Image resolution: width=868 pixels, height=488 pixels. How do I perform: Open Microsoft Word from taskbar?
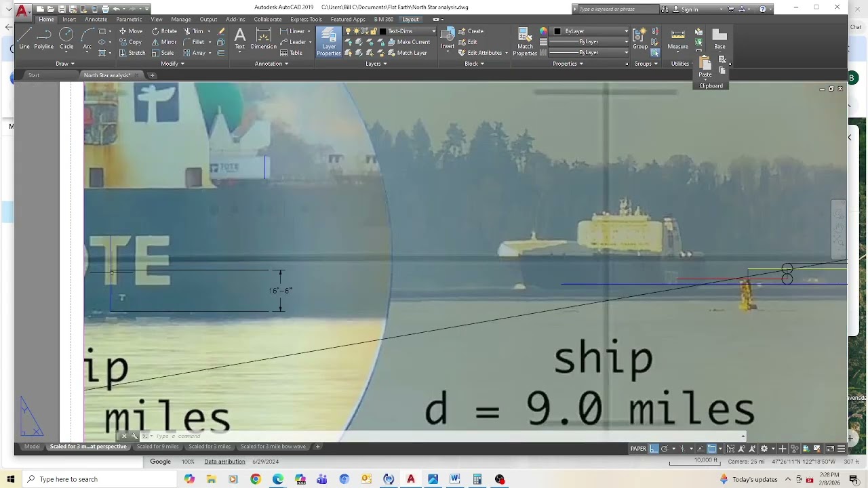pyautogui.click(x=455, y=479)
